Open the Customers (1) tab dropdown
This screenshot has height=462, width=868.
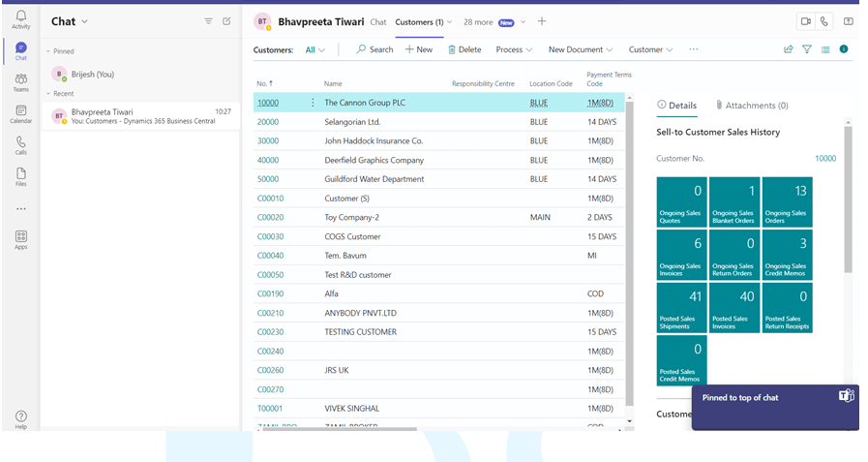(x=450, y=22)
